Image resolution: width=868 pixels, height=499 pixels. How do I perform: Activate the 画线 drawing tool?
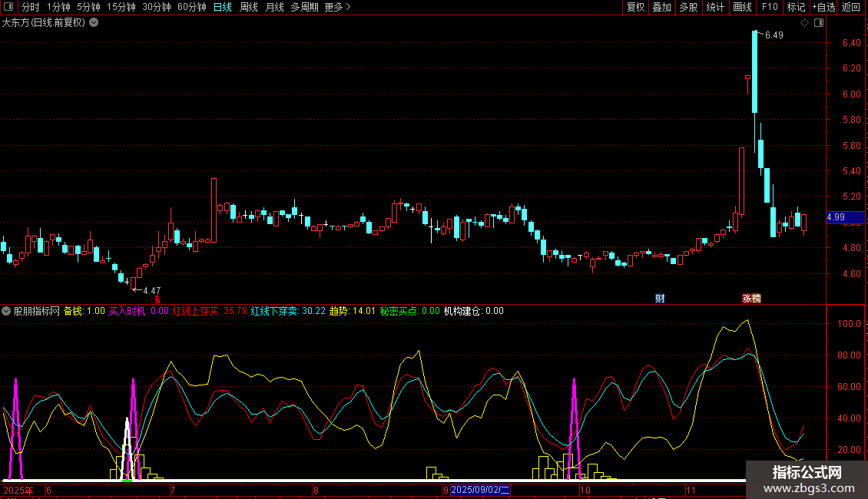click(x=742, y=7)
